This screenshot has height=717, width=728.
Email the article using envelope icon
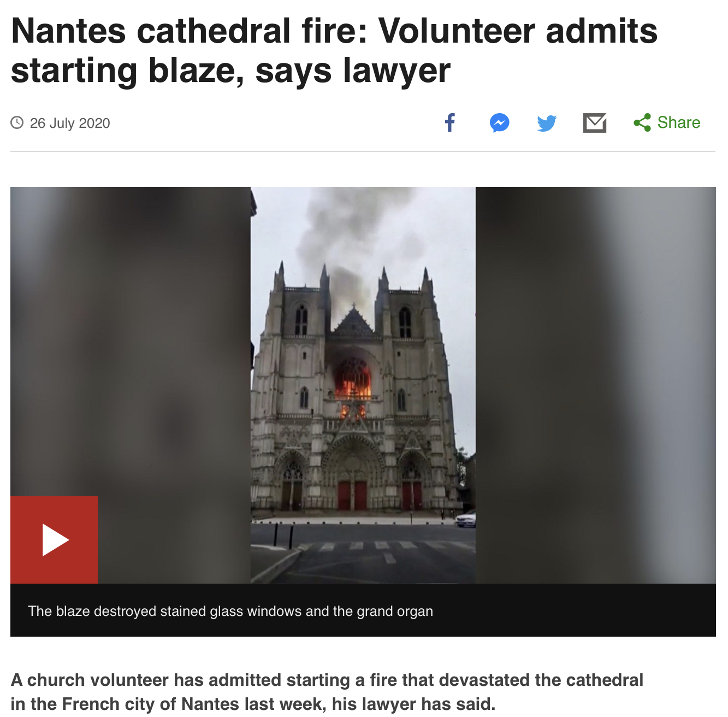595,122
